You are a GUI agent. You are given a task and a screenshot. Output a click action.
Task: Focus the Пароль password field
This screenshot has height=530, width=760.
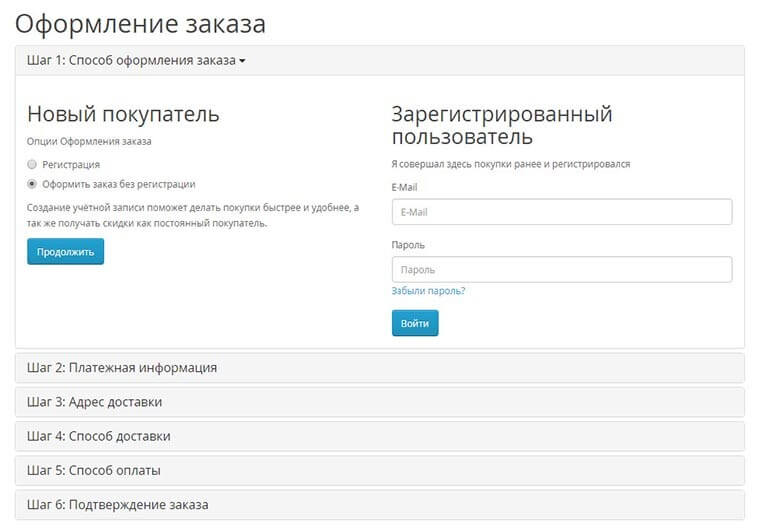pos(562,270)
